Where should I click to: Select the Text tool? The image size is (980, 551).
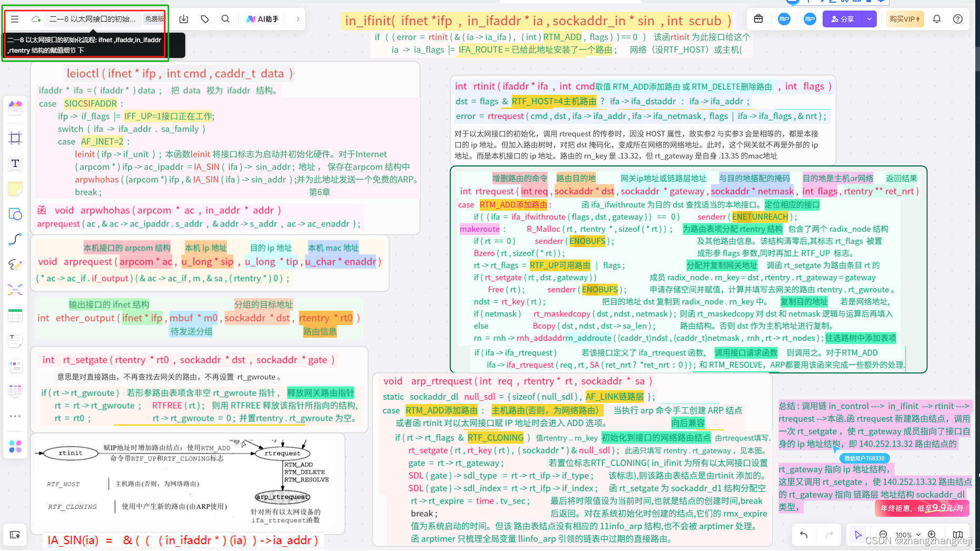tap(15, 163)
